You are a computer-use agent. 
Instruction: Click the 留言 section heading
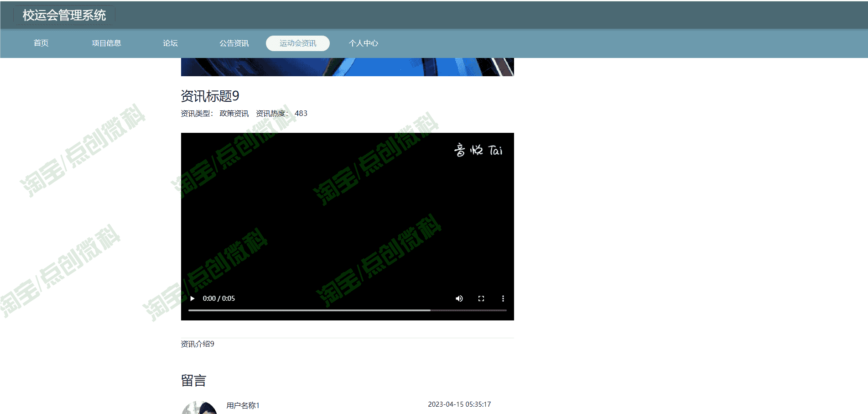pyautogui.click(x=193, y=381)
